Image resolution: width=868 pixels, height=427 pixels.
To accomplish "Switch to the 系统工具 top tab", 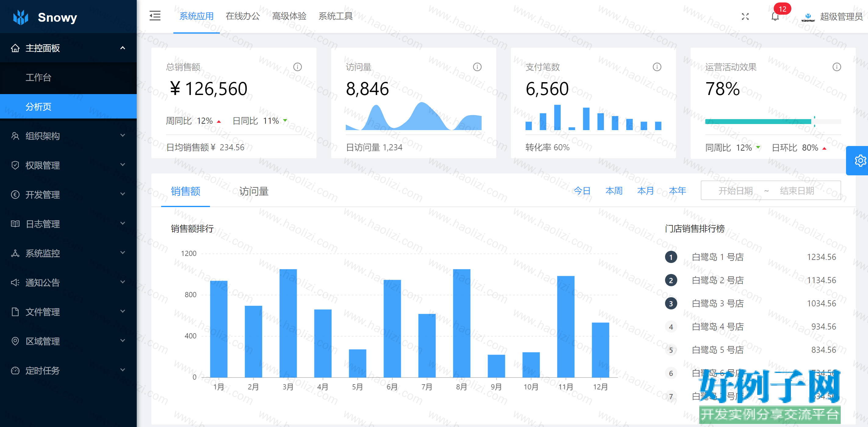I will (x=336, y=16).
